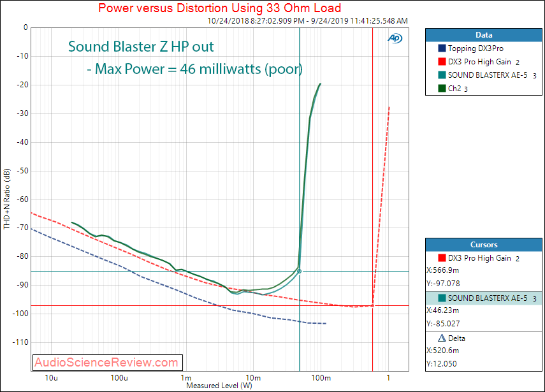
Task: Click the cursor value Y:-97.078
Action: coord(443,283)
